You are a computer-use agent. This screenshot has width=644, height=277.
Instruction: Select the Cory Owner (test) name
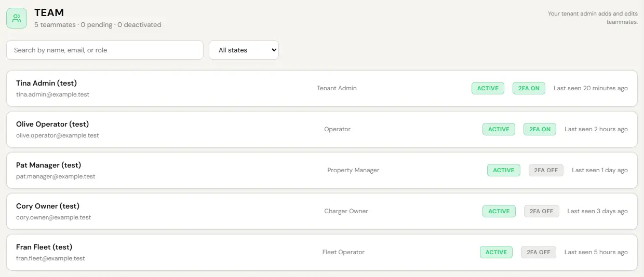tap(48, 206)
